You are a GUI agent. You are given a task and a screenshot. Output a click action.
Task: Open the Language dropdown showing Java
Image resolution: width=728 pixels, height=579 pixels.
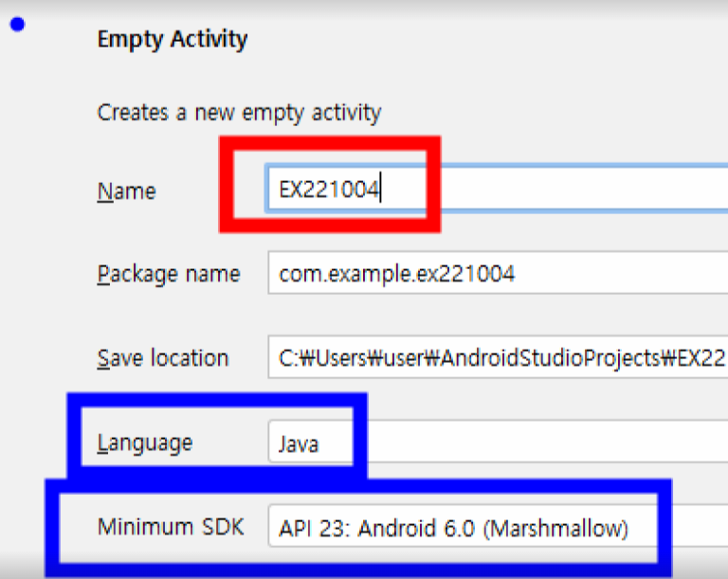pyautogui.click(x=498, y=442)
